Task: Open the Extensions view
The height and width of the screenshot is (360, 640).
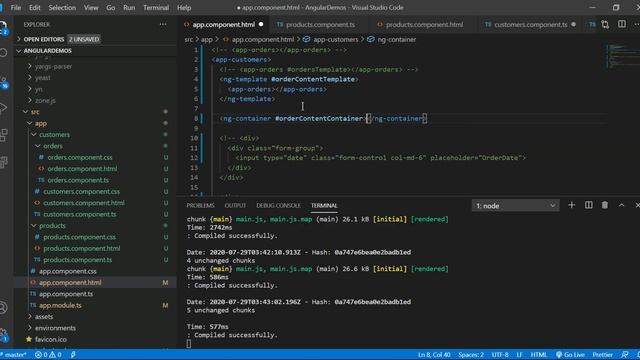Action: pos(3,135)
